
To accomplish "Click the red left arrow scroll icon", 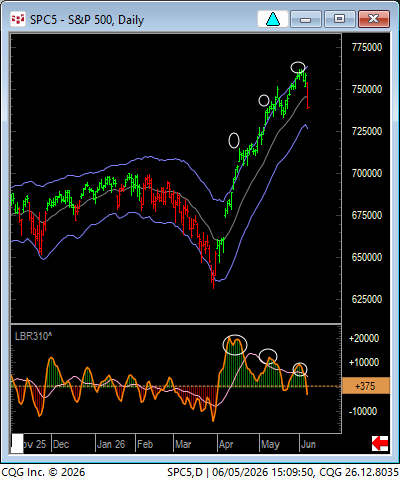I will coord(380,444).
